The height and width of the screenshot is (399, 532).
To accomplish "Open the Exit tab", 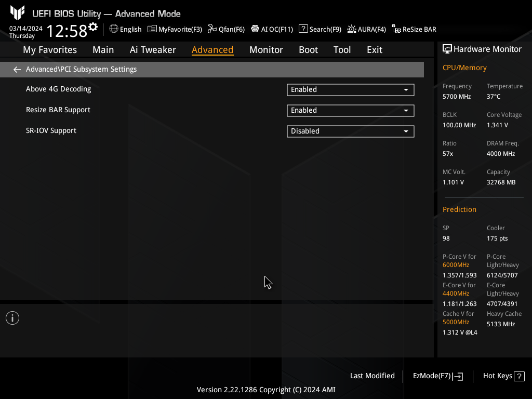I will tap(375, 50).
